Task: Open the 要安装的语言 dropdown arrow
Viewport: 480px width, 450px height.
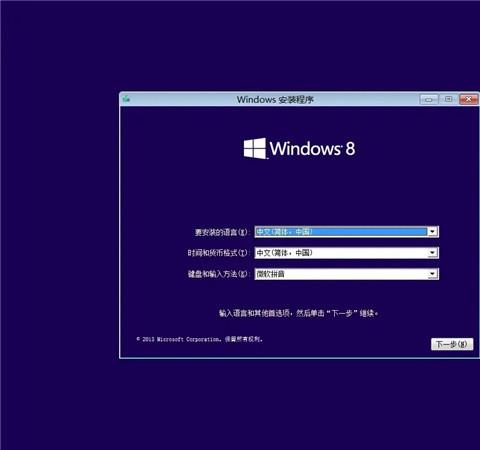Action: point(432,232)
